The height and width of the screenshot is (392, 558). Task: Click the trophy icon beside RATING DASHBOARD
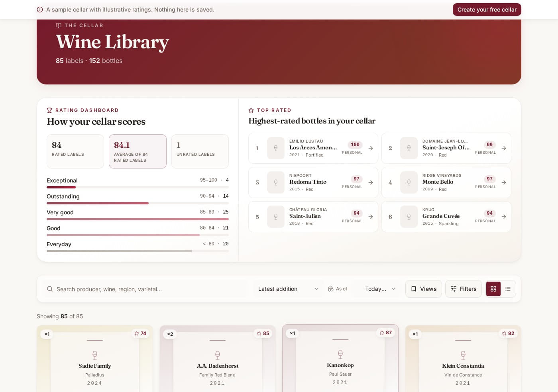[x=49, y=110]
